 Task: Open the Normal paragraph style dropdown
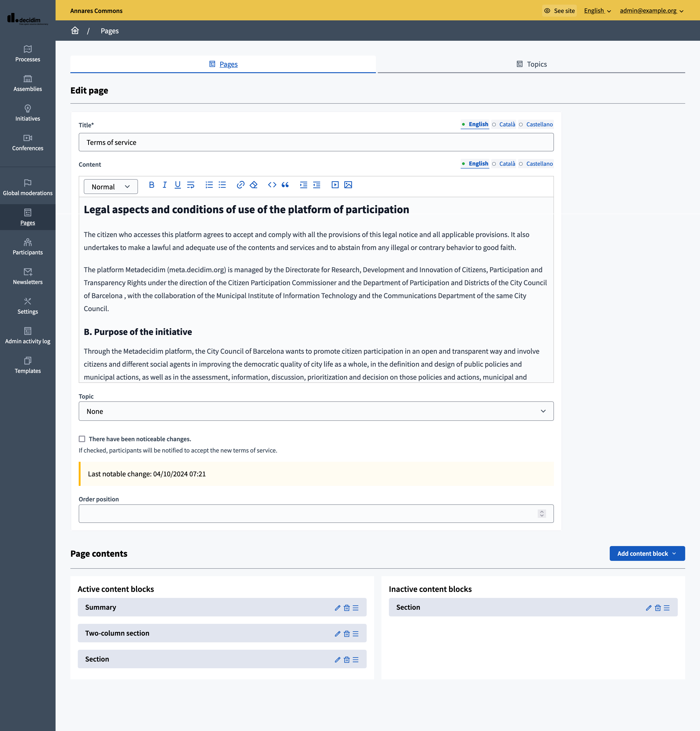110,187
